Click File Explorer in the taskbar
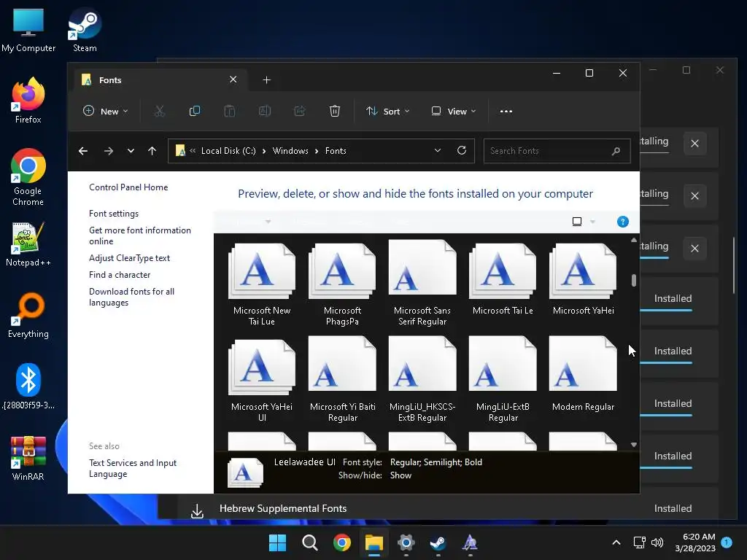Screen dimensions: 747x560 374,542
